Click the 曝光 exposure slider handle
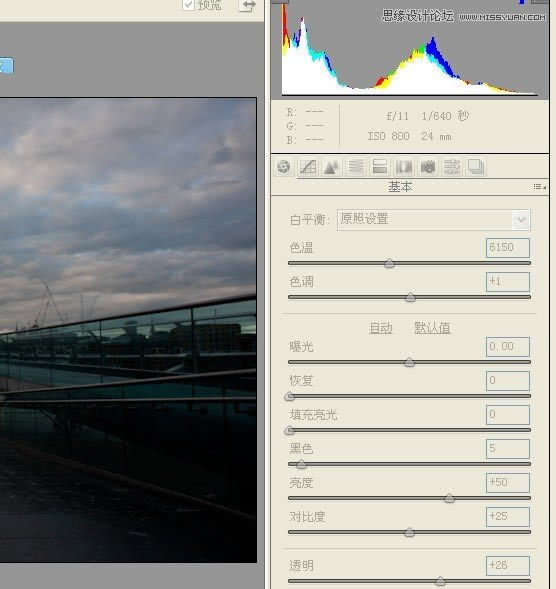Viewport: 556px width, 589px height. [409, 362]
